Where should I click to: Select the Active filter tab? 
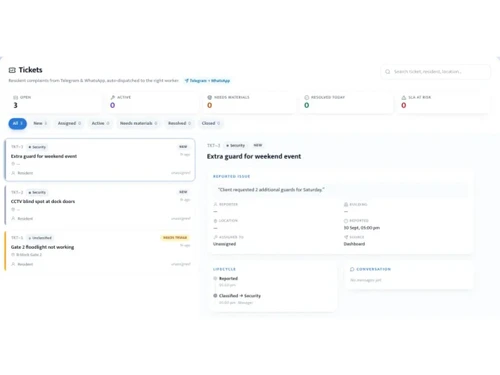[100, 123]
